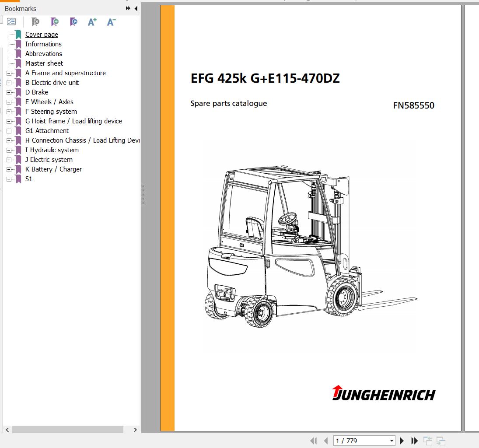
Task: Open the bookmark options menu
Action: [x=11, y=21]
